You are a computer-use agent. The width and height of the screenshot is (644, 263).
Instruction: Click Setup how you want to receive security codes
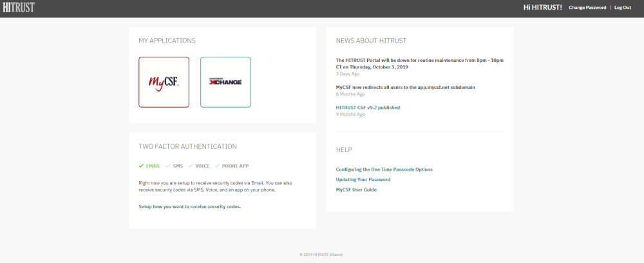(190, 207)
